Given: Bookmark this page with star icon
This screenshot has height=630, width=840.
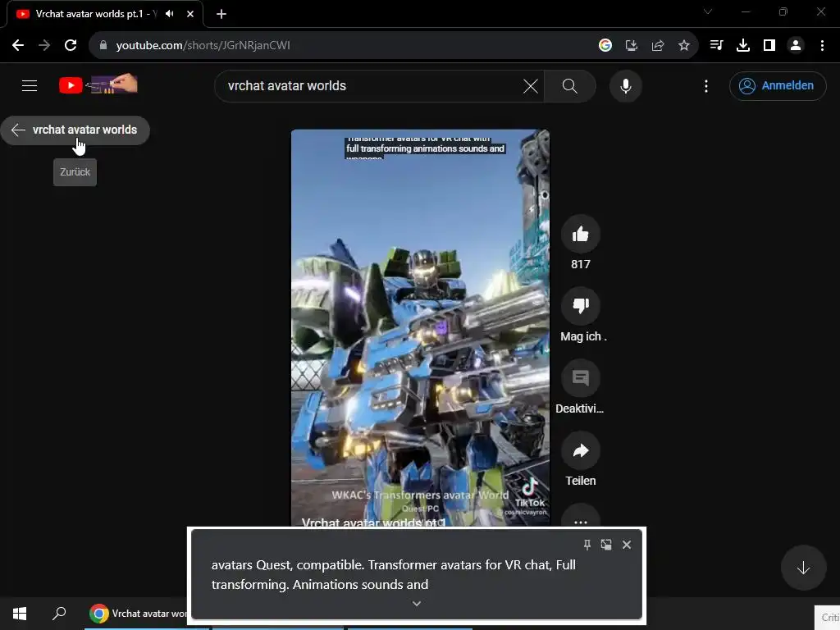Looking at the screenshot, I should tap(683, 46).
